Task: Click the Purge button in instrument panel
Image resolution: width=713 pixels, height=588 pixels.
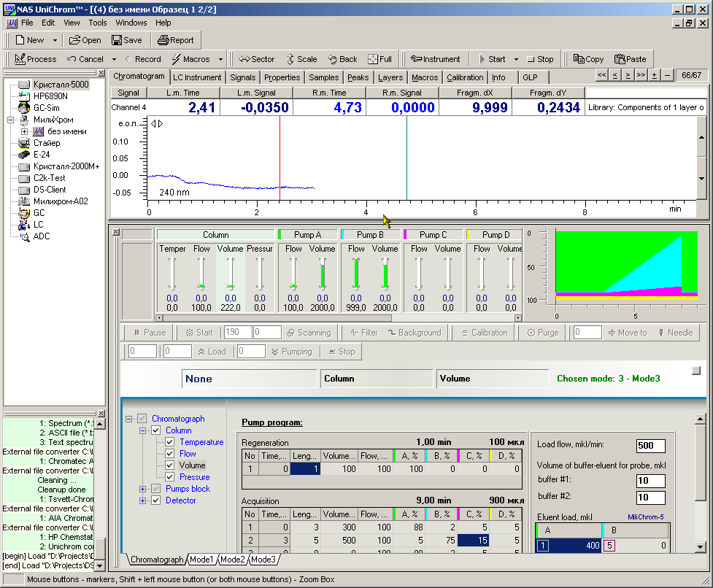Action: 543,333
